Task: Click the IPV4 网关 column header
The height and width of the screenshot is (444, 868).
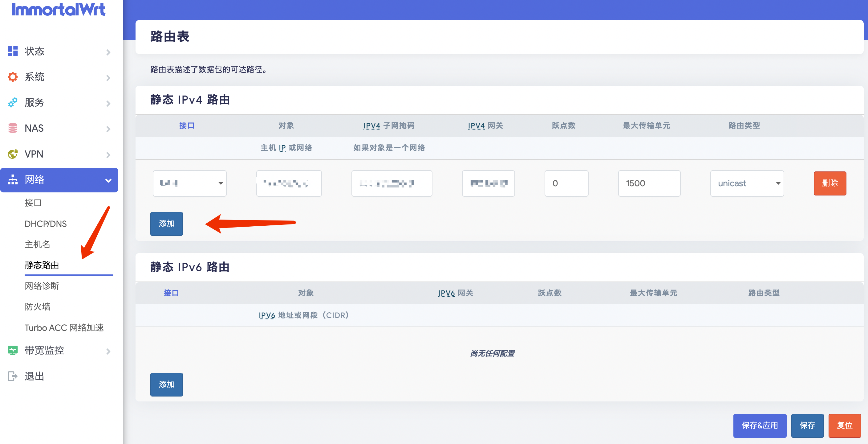Action: [485, 126]
